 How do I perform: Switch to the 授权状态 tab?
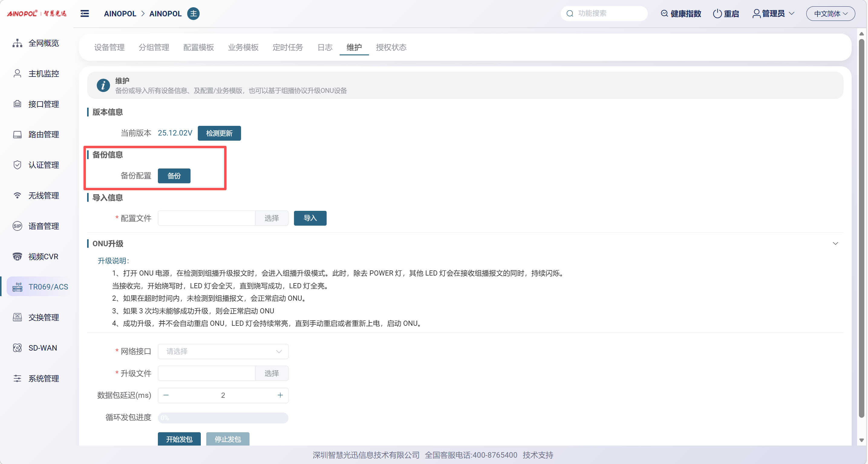[x=391, y=47]
